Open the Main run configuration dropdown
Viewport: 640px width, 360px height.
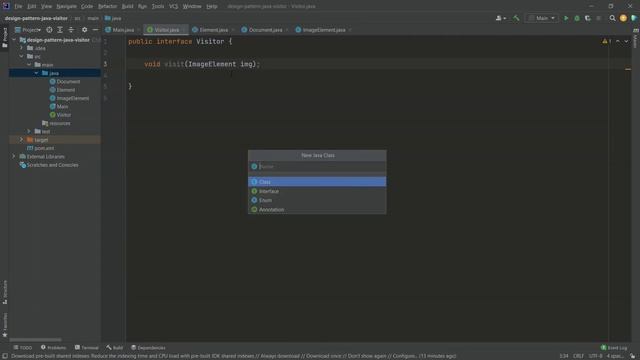542,18
